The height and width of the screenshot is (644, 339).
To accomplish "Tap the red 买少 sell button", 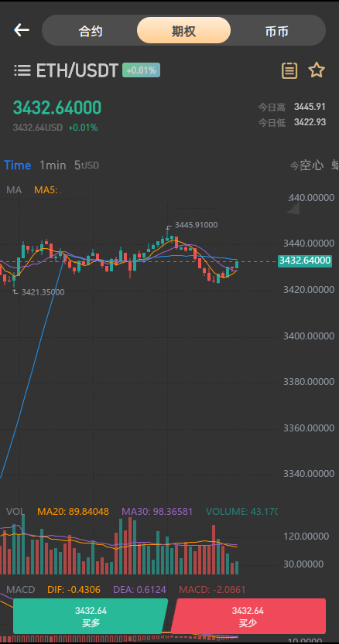I will 248,616.
